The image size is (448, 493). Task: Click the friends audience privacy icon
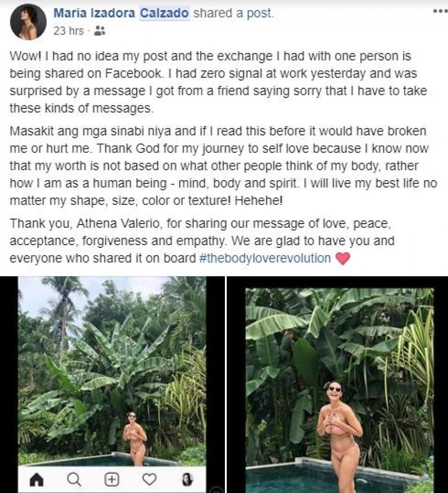click(x=100, y=31)
